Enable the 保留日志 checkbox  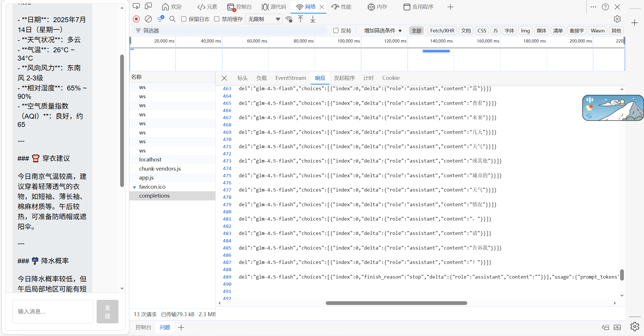coord(184,19)
